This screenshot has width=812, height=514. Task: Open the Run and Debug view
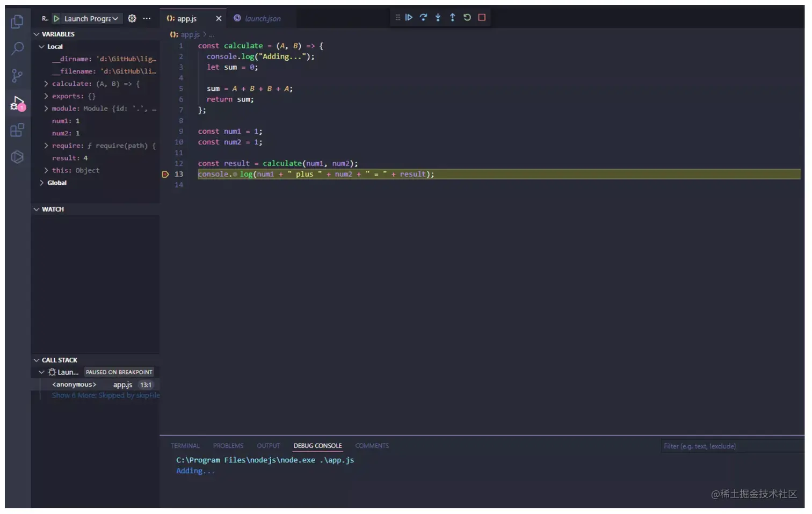(17, 103)
